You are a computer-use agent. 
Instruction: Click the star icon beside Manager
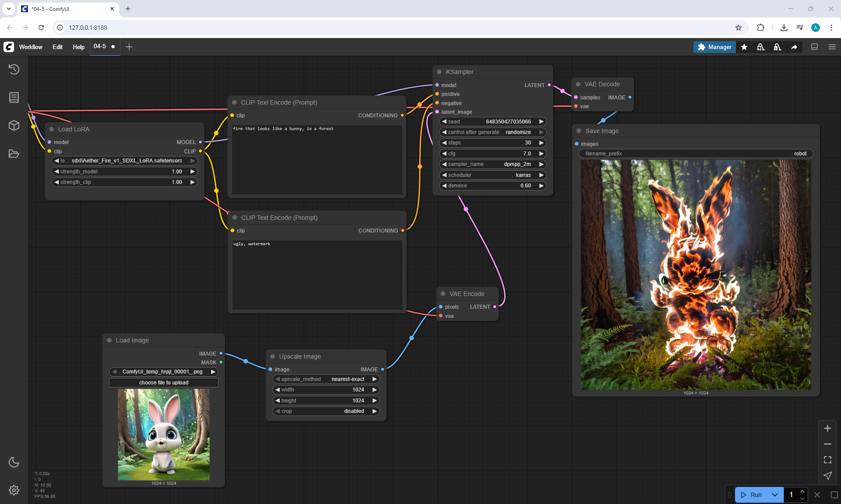(x=744, y=47)
